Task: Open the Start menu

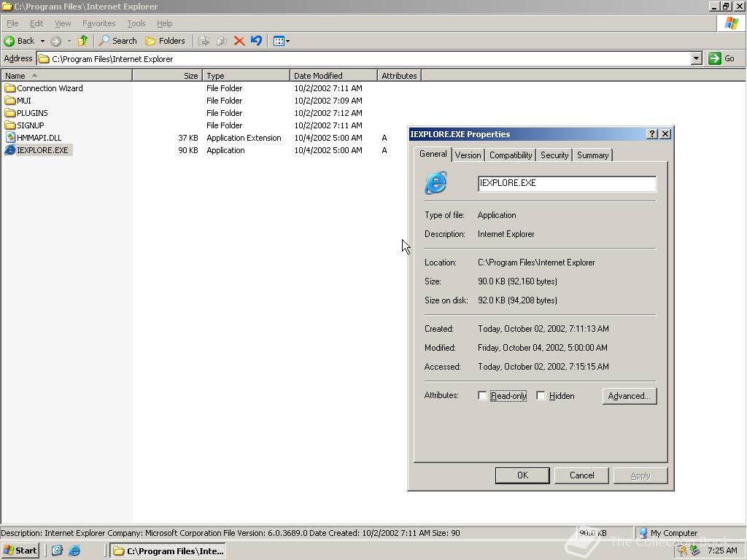Action: click(20, 551)
